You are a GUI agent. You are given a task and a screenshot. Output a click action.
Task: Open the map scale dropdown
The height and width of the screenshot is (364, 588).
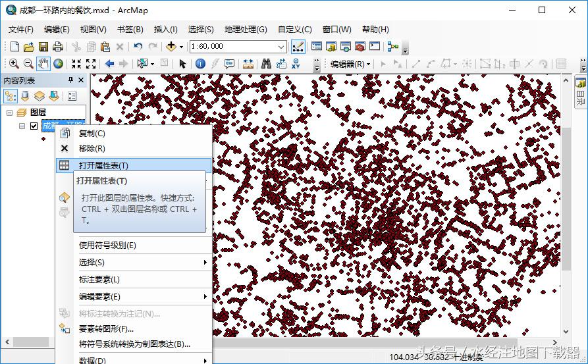(282, 47)
